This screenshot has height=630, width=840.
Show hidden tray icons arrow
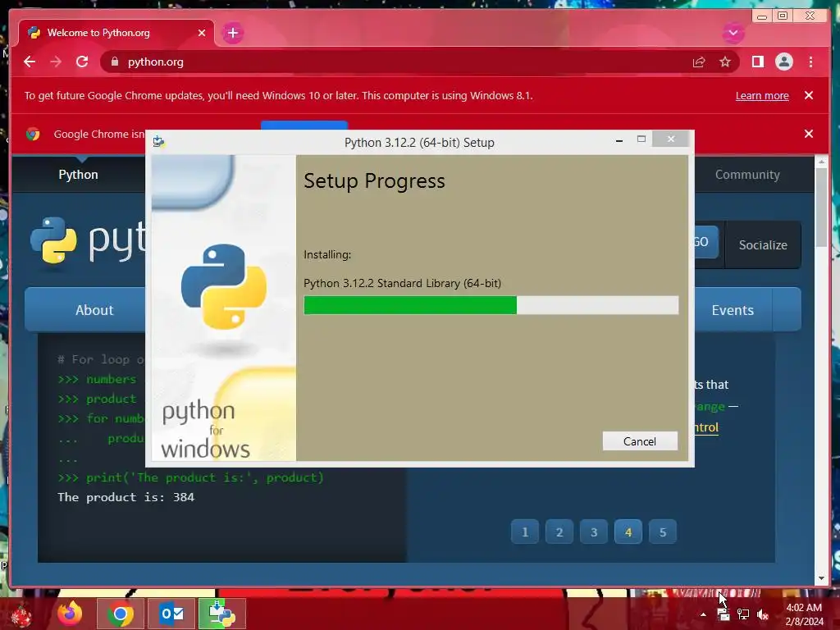coord(703,614)
